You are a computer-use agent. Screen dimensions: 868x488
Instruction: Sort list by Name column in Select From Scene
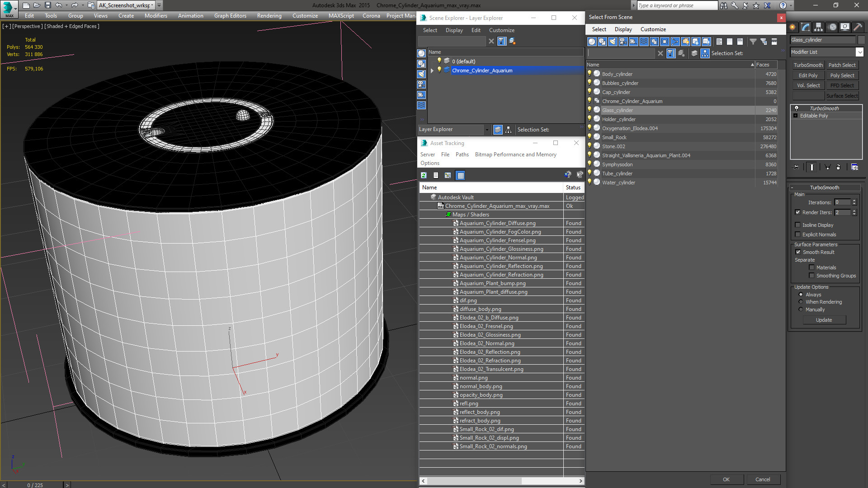(x=670, y=65)
